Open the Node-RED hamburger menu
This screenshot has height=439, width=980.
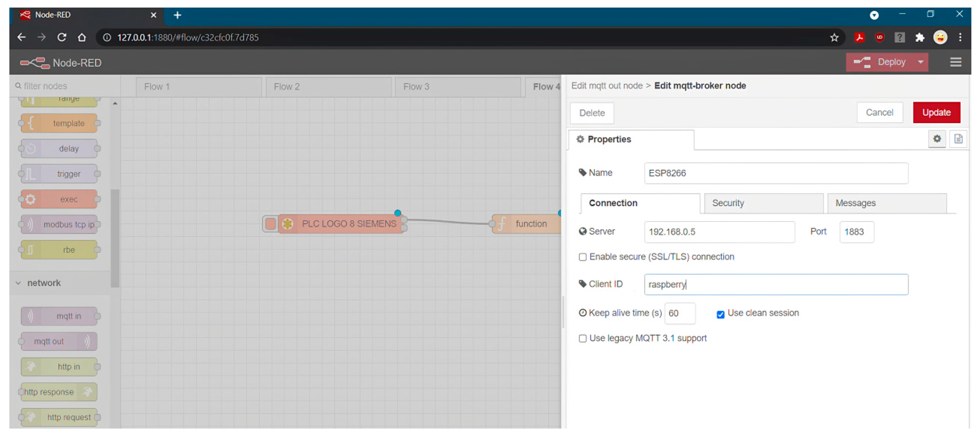[x=955, y=62]
